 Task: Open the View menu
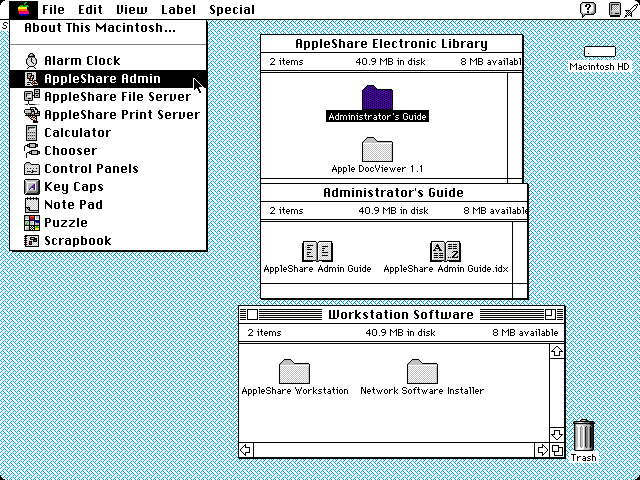point(131,9)
